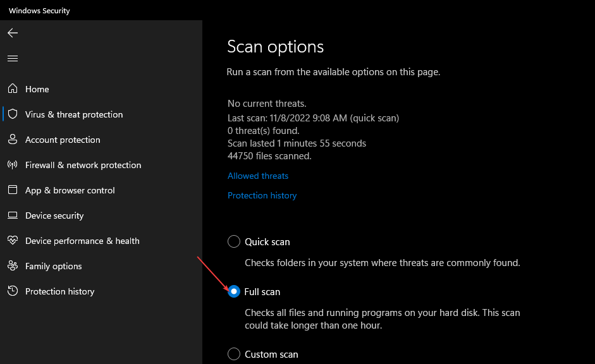Image resolution: width=595 pixels, height=364 pixels.
Task: Click 'Scan lasted 1 minutes 55 seconds' text
Action: click(x=297, y=143)
